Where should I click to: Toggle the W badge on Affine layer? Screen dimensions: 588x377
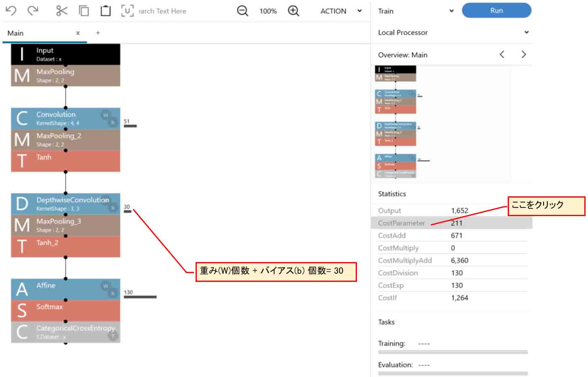tap(105, 286)
